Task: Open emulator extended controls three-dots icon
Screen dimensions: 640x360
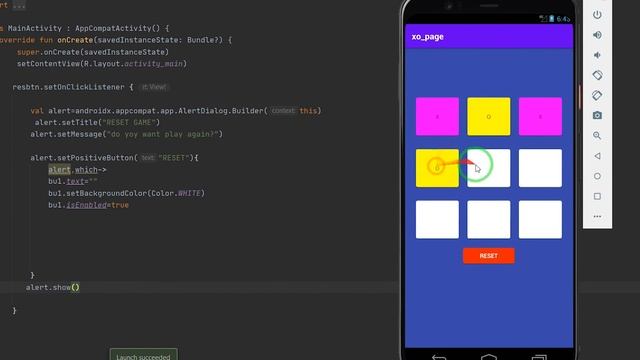Action: pyautogui.click(x=597, y=216)
